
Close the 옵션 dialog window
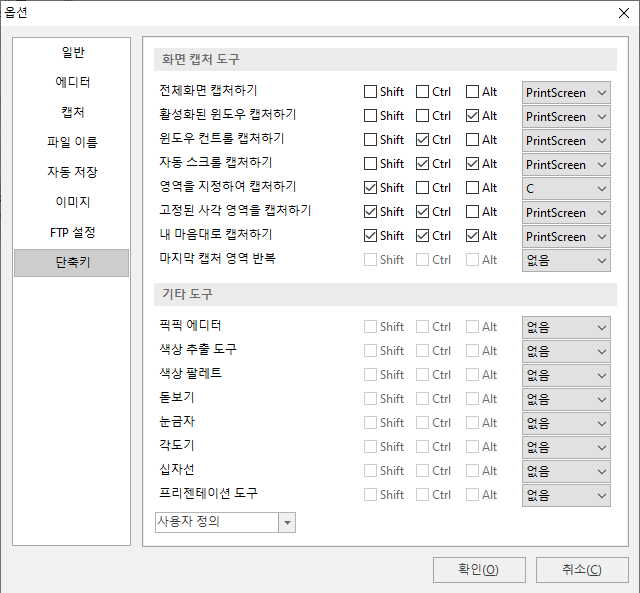(624, 13)
